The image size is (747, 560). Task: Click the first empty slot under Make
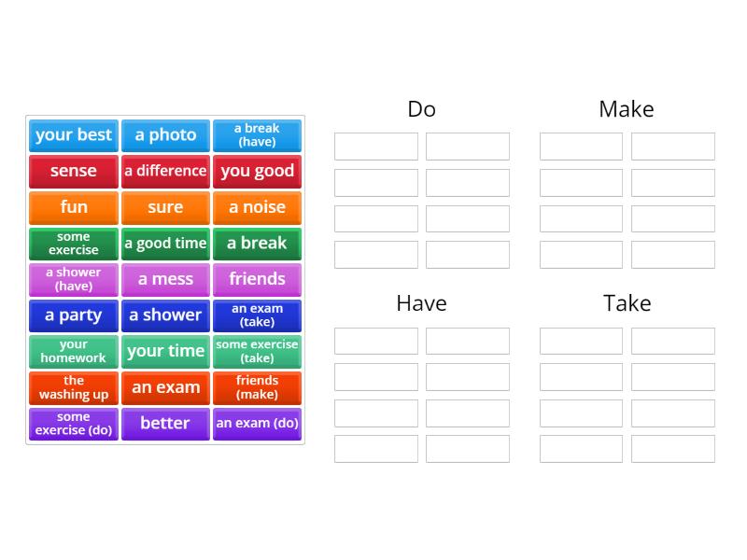(x=581, y=146)
